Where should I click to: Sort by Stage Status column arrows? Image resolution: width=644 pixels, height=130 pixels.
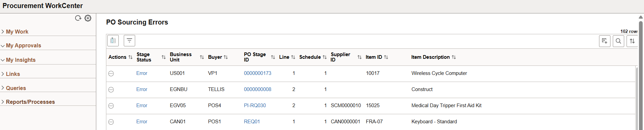pyautogui.click(x=164, y=57)
